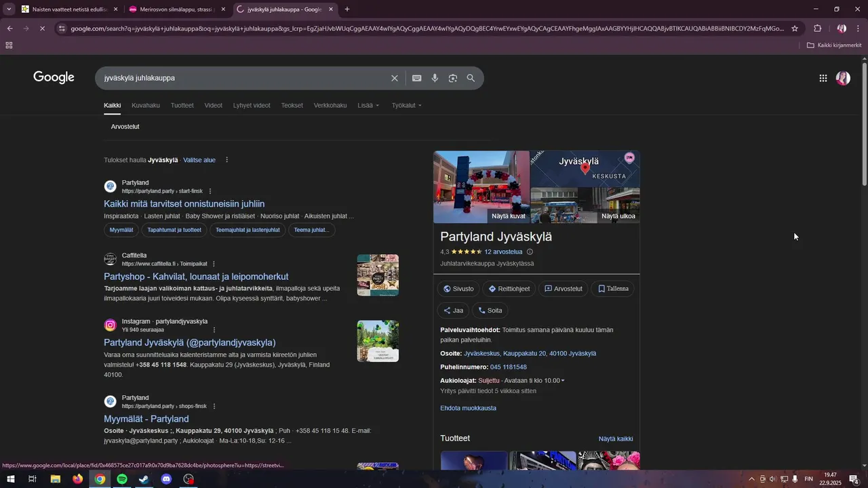Expand the Lisää search filter menu
The image size is (868, 488).
[368, 105]
